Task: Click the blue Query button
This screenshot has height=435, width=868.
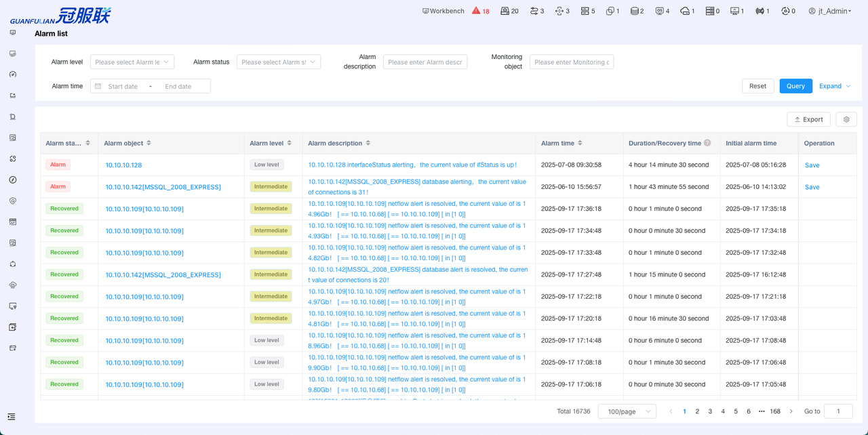Action: click(x=795, y=86)
